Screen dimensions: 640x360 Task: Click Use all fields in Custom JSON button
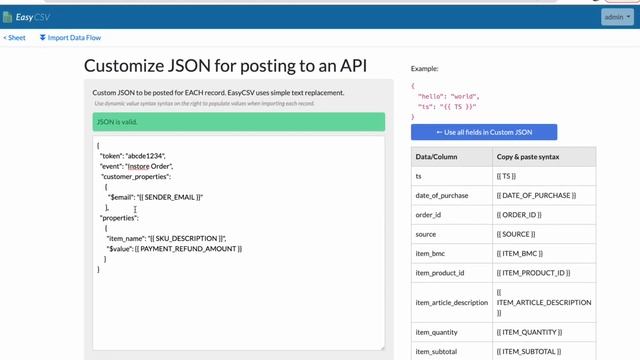click(x=484, y=132)
